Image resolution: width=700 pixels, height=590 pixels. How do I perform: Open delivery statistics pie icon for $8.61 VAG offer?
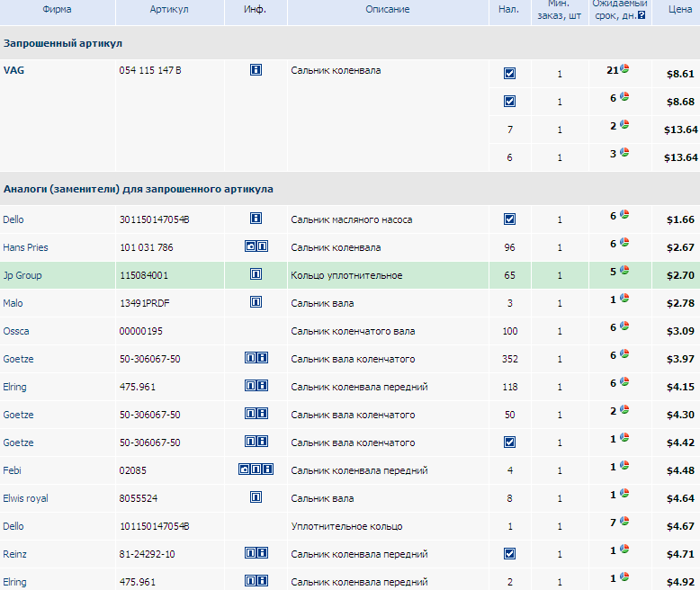pyautogui.click(x=624, y=68)
